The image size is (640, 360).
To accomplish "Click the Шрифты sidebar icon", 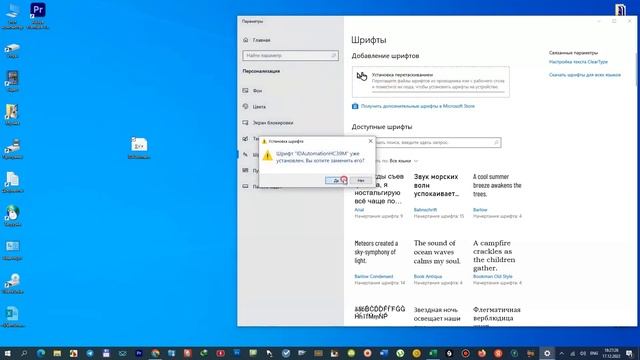I will point(245,155).
